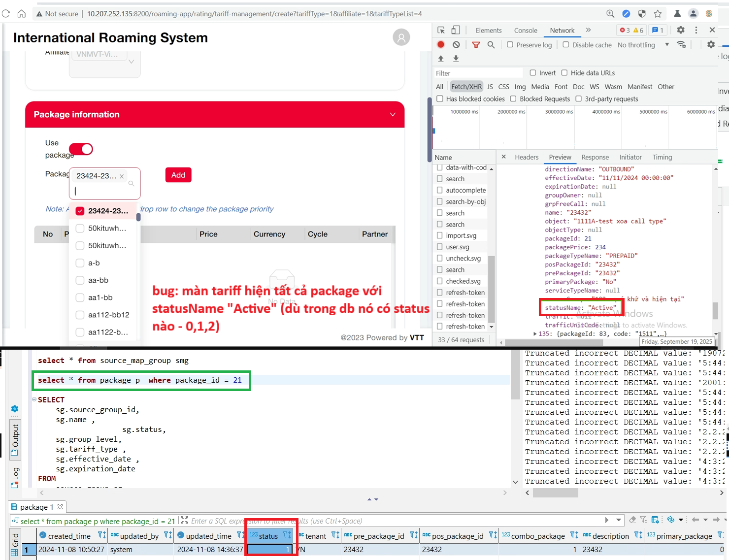The width and height of the screenshot is (729, 560).
Task: Bookmark this page with star icon
Action: (658, 14)
